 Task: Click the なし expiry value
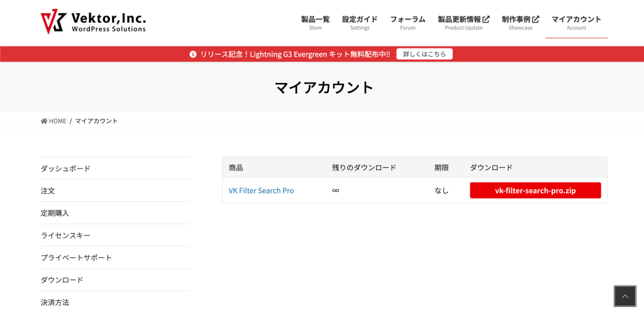coord(441,191)
